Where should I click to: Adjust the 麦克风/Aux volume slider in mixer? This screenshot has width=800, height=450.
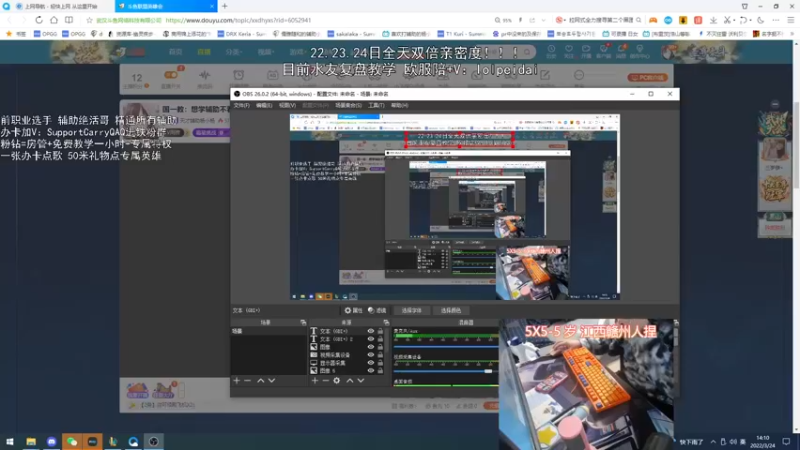click(x=445, y=347)
